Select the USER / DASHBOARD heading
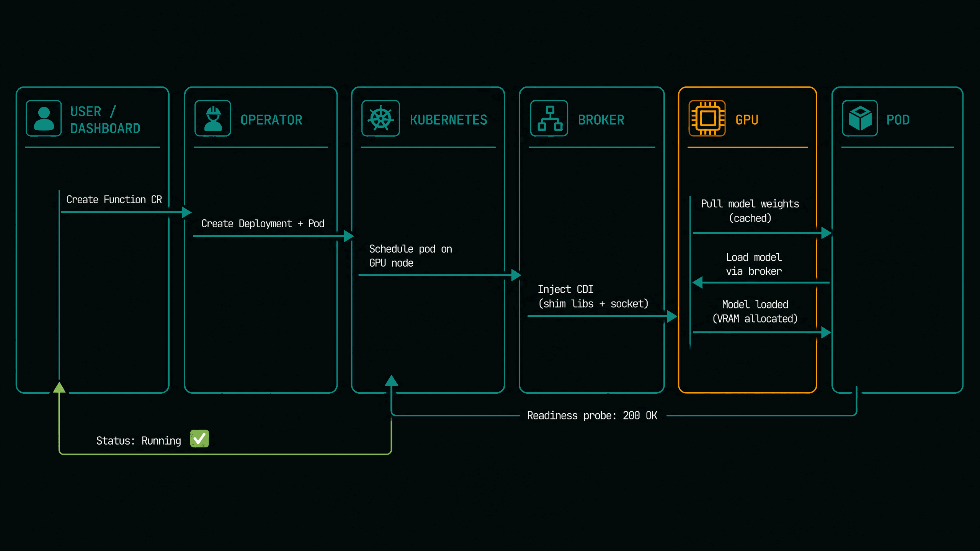 105,120
